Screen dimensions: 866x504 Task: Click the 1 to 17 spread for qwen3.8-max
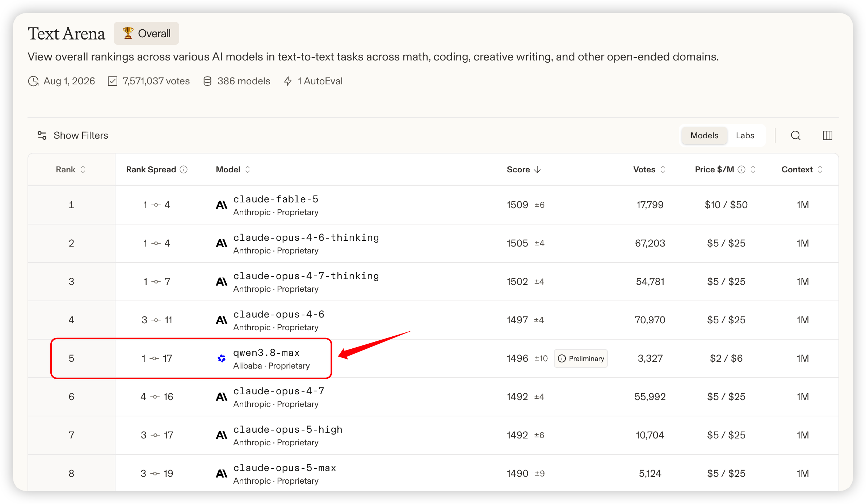157,358
